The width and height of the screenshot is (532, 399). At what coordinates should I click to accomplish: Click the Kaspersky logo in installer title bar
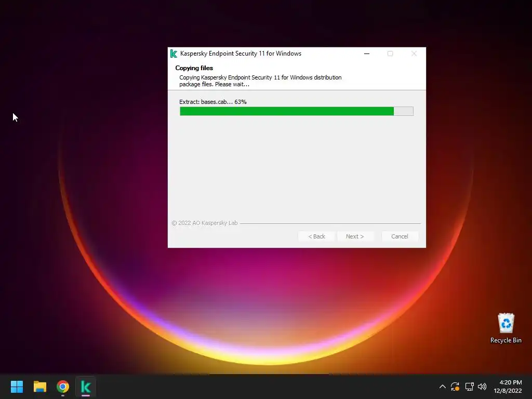point(174,54)
